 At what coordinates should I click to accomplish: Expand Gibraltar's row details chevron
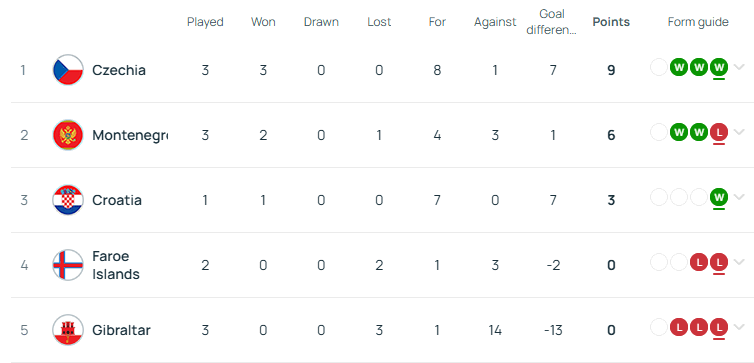pyautogui.click(x=739, y=327)
